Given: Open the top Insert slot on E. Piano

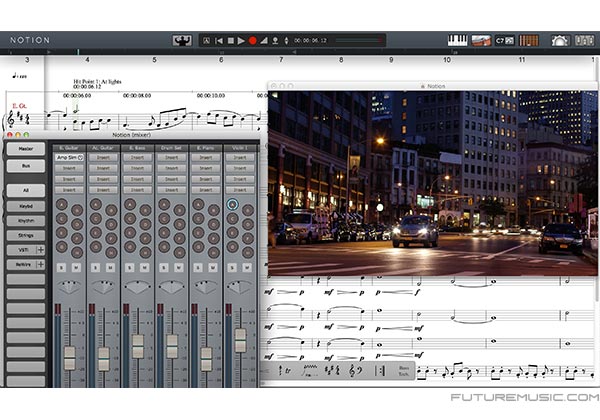Looking at the screenshot, I should (205, 157).
